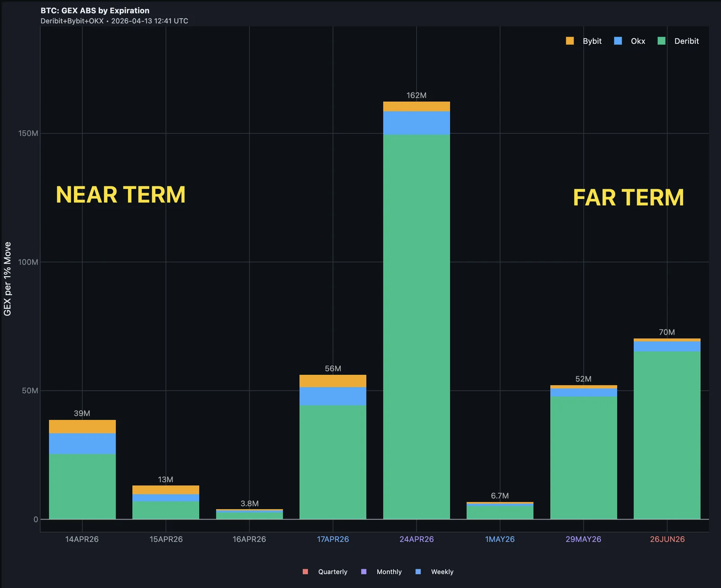Click the chart title BTC: GEX ABS by Expiration

coord(94,10)
